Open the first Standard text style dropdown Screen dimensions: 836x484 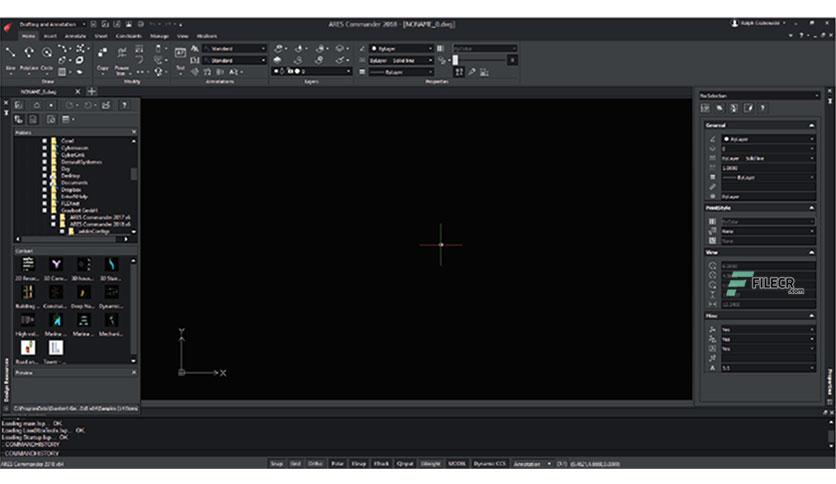[x=235, y=49]
